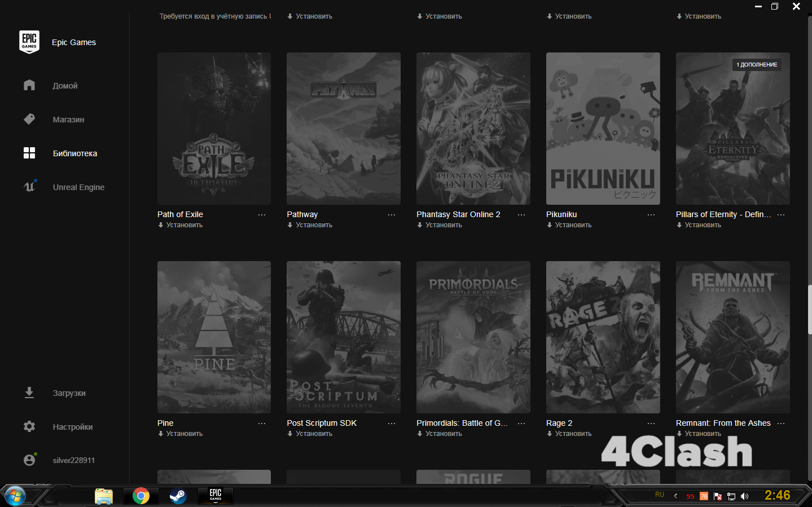Screen dimensions: 812x507
Task: Click the Pikuniku cover art
Action: (603, 129)
